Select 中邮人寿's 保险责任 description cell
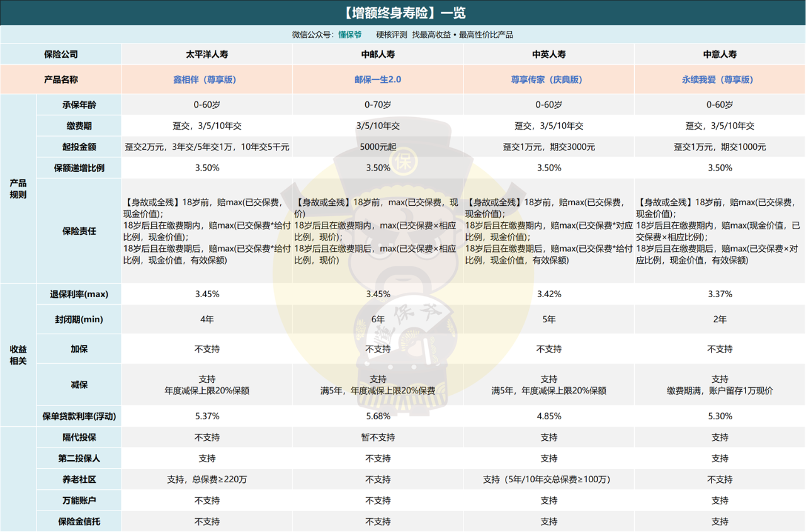The height and width of the screenshot is (532, 806). click(378, 231)
